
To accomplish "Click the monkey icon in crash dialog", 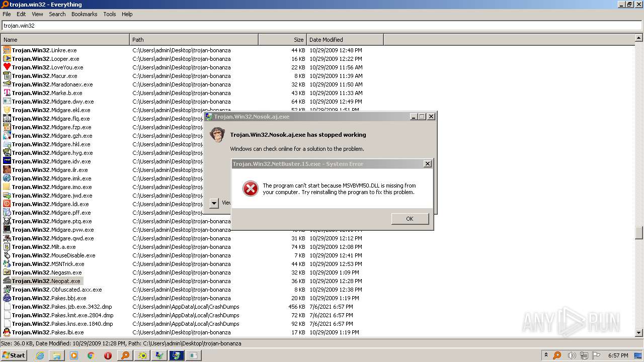I will click(217, 135).
